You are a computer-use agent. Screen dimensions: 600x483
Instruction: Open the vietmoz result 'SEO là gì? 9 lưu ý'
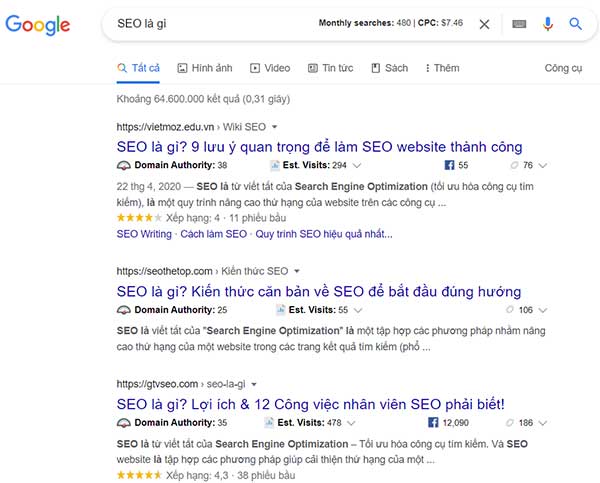tap(320, 147)
